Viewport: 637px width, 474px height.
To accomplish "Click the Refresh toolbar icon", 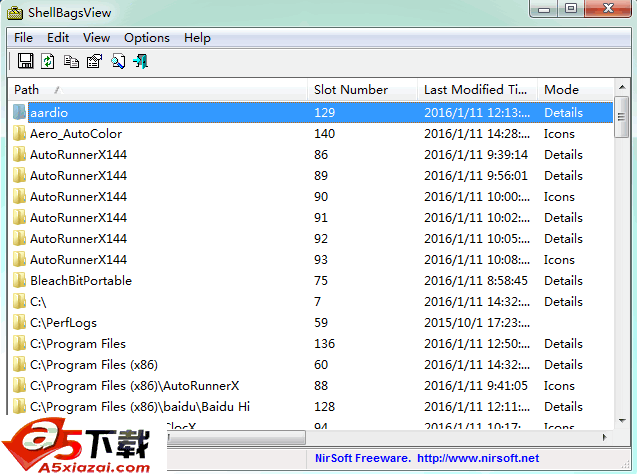I will pyautogui.click(x=48, y=61).
